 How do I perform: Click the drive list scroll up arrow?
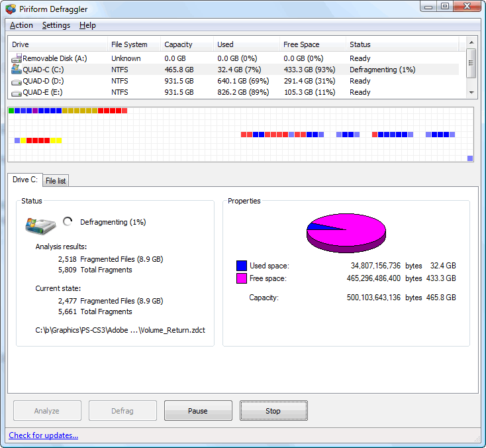tap(471, 42)
